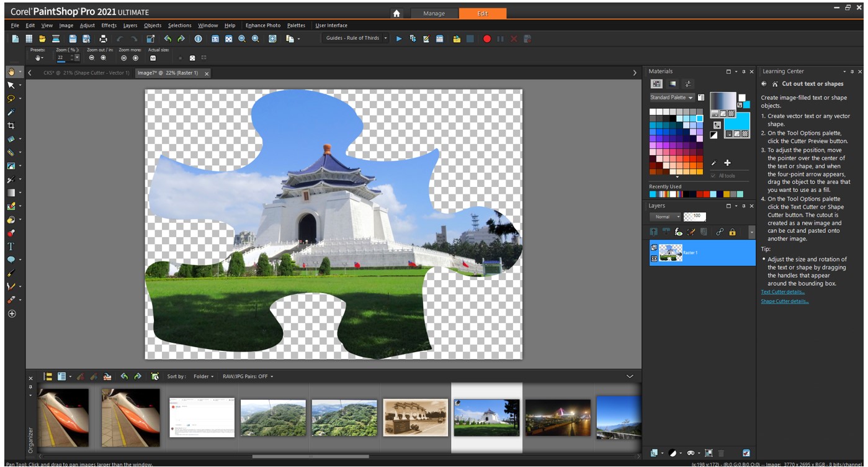Open the Text Cutter details link
Screen dimensions: 868x467
tap(782, 292)
